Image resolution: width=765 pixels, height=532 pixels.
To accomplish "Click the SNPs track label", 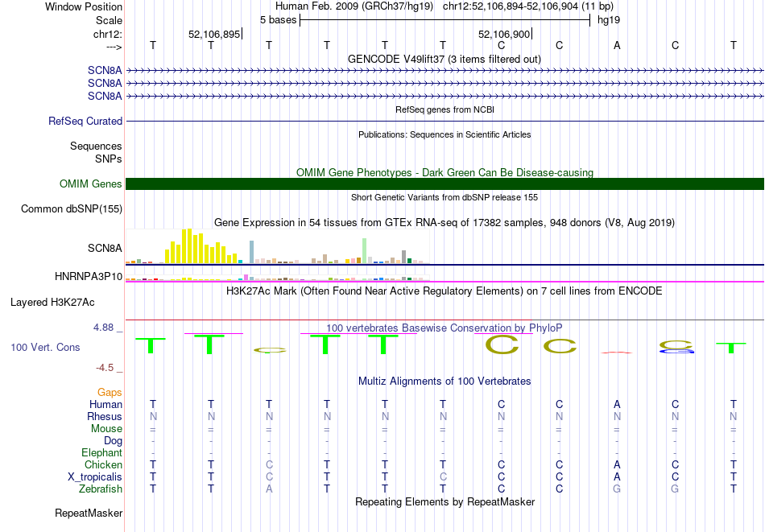I will [109, 159].
